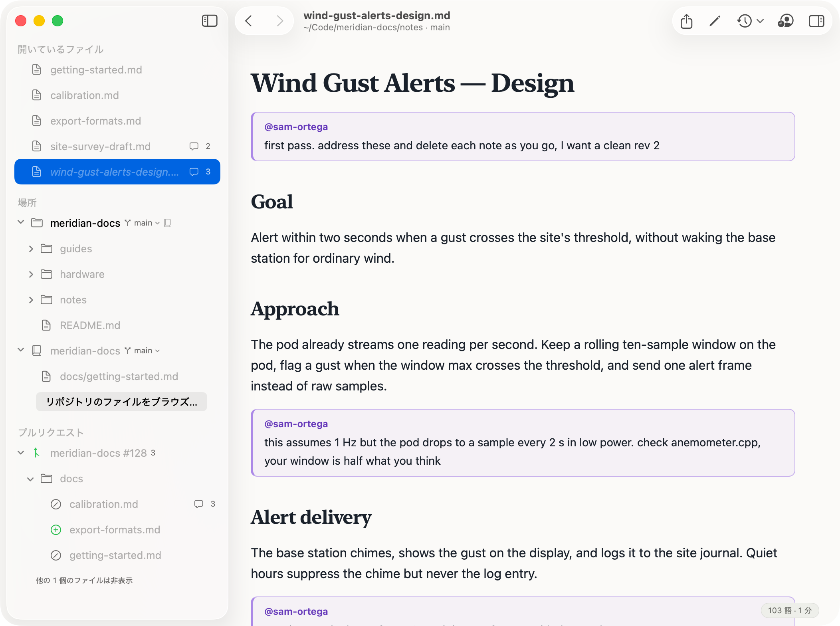Expand the notes folder
The image size is (840, 626).
31,300
